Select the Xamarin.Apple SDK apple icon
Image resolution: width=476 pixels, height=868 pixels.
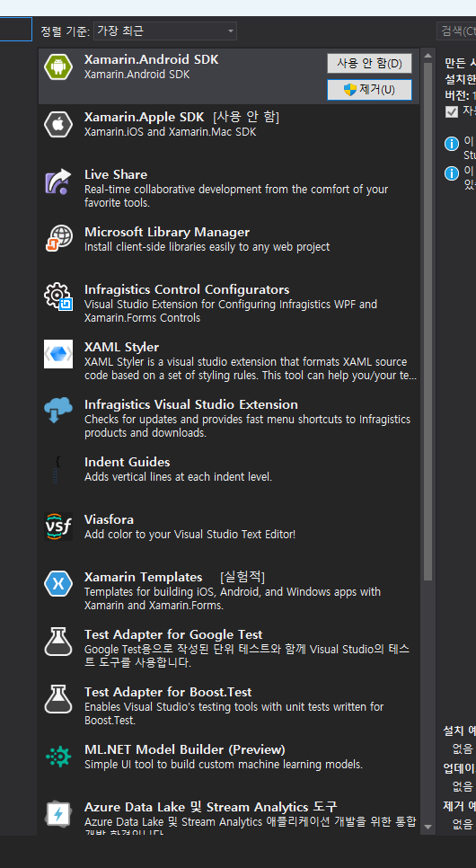click(58, 125)
